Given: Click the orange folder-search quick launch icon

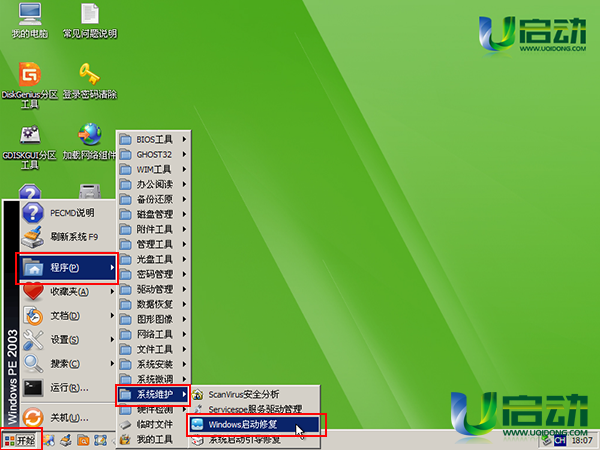Looking at the screenshot, I should [83, 440].
